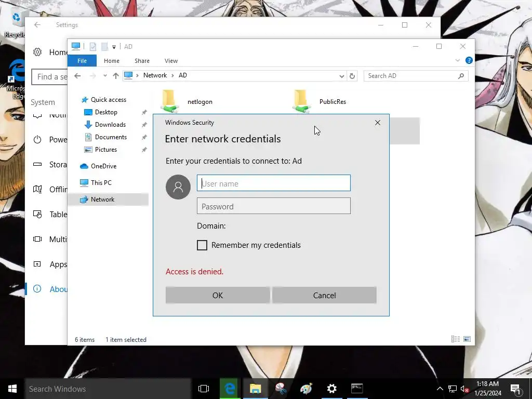532x399 pixels.
Task: Open the Share ribbon tab
Action: click(x=142, y=61)
